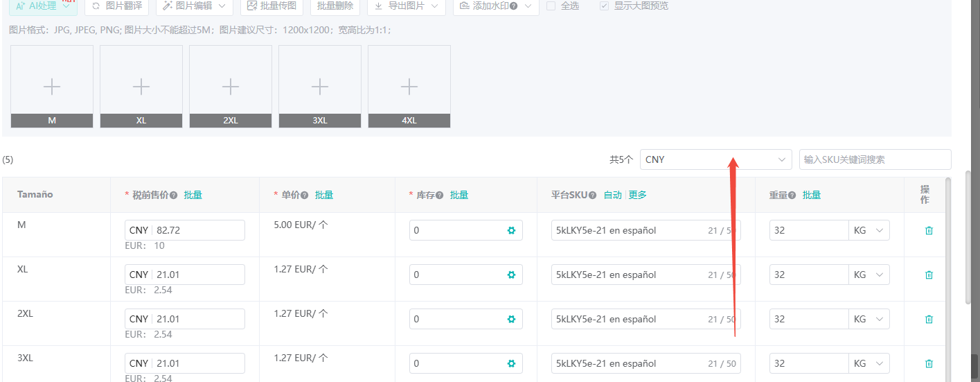Delete the 2XL row using trash icon

(929, 319)
